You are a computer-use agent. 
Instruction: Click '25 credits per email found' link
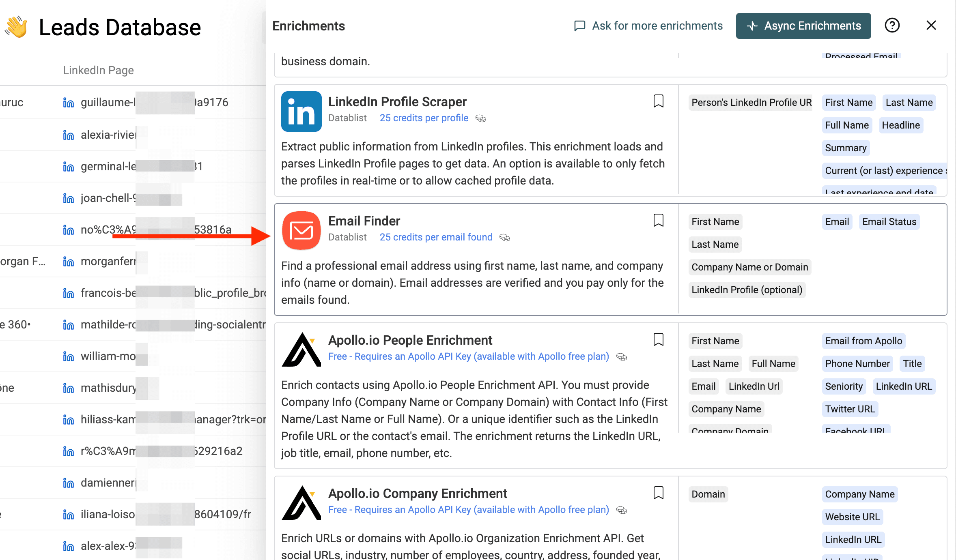coord(436,237)
